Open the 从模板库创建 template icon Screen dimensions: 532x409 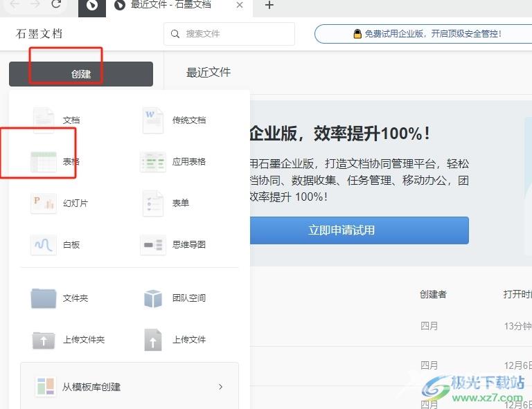coord(45,387)
